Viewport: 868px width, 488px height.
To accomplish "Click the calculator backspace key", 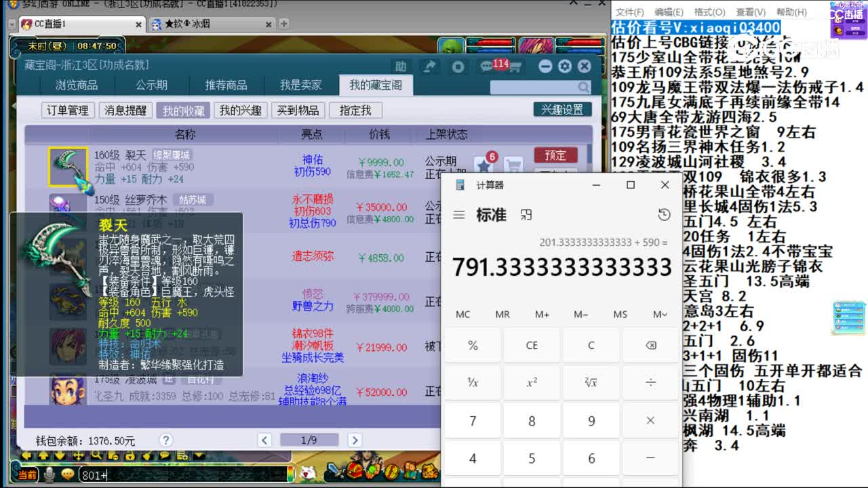I will (x=650, y=345).
